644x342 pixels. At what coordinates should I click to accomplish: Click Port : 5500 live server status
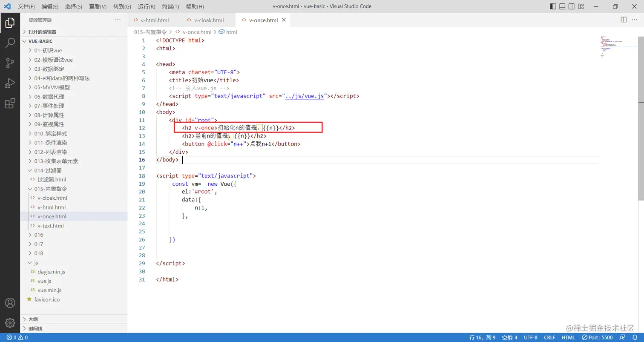point(598,337)
